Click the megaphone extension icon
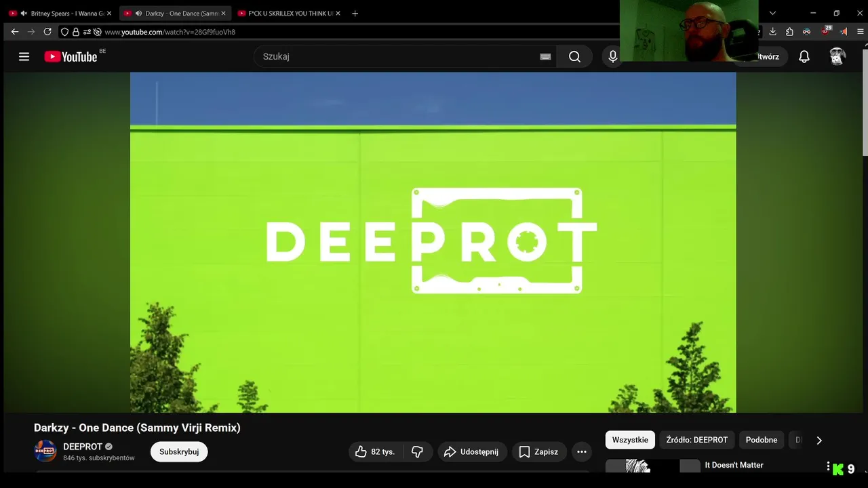 pos(843,32)
